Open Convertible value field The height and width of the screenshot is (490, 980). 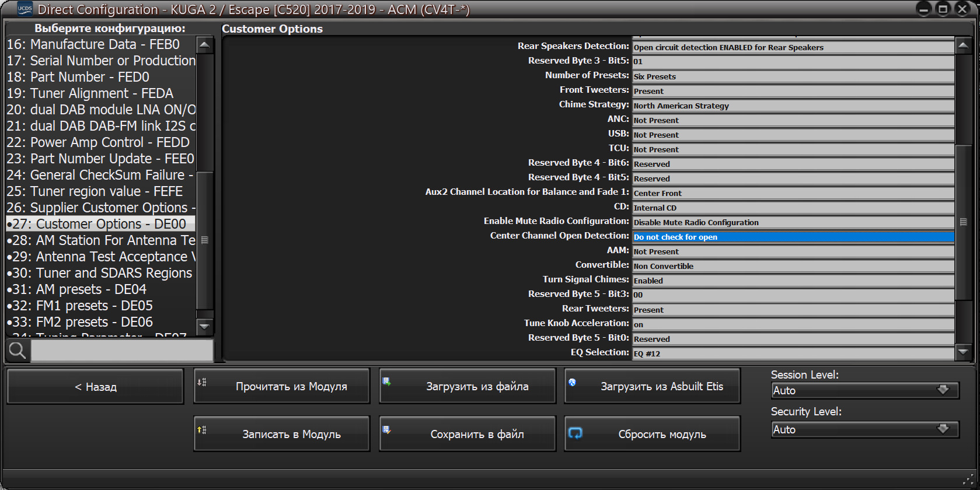[x=793, y=266]
